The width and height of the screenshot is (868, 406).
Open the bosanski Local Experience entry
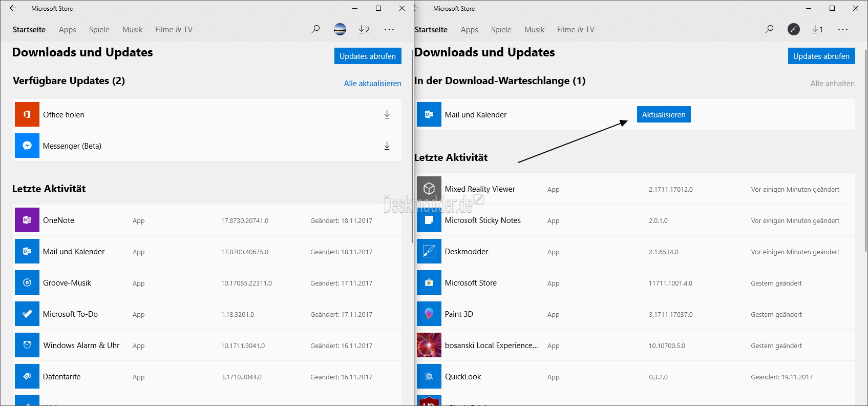coord(635,345)
